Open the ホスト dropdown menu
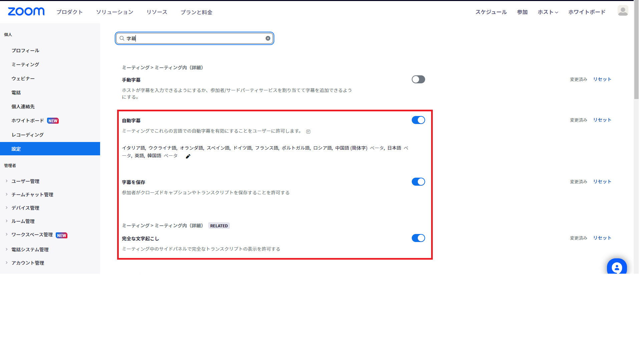This screenshot has height=340, width=644. [548, 12]
